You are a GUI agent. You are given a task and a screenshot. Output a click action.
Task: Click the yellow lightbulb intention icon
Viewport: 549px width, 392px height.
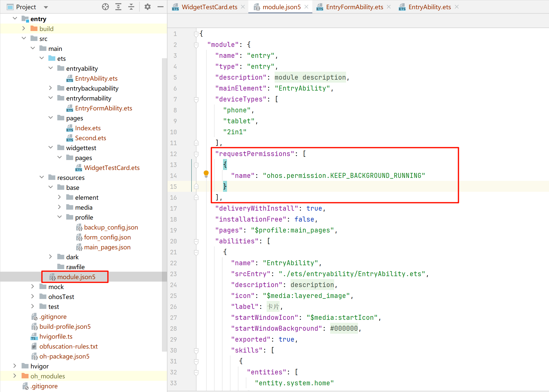click(x=206, y=174)
